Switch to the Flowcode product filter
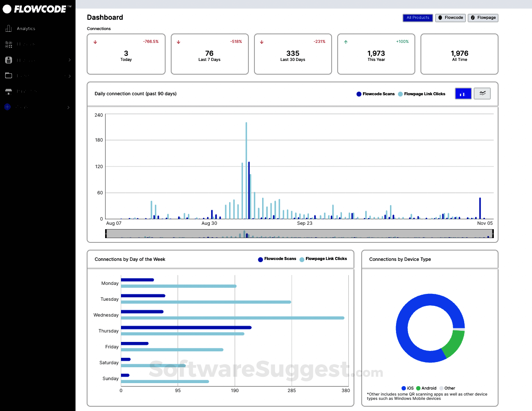This screenshot has height=411, width=532. (450, 18)
